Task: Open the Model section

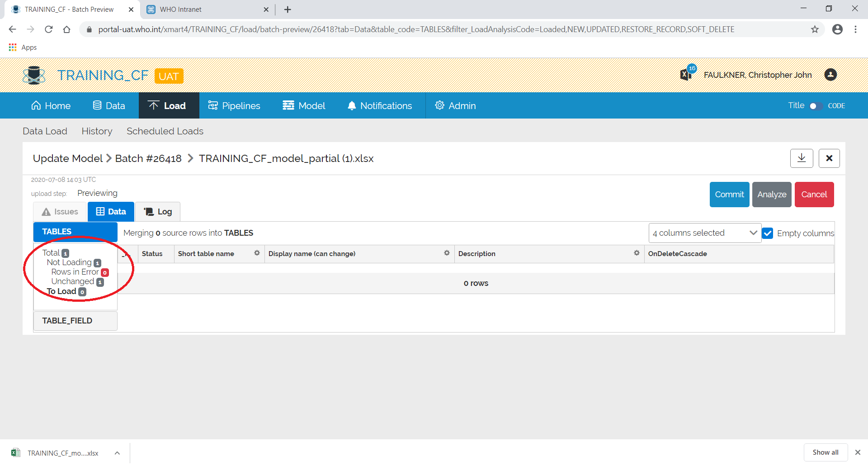Action: tap(304, 105)
